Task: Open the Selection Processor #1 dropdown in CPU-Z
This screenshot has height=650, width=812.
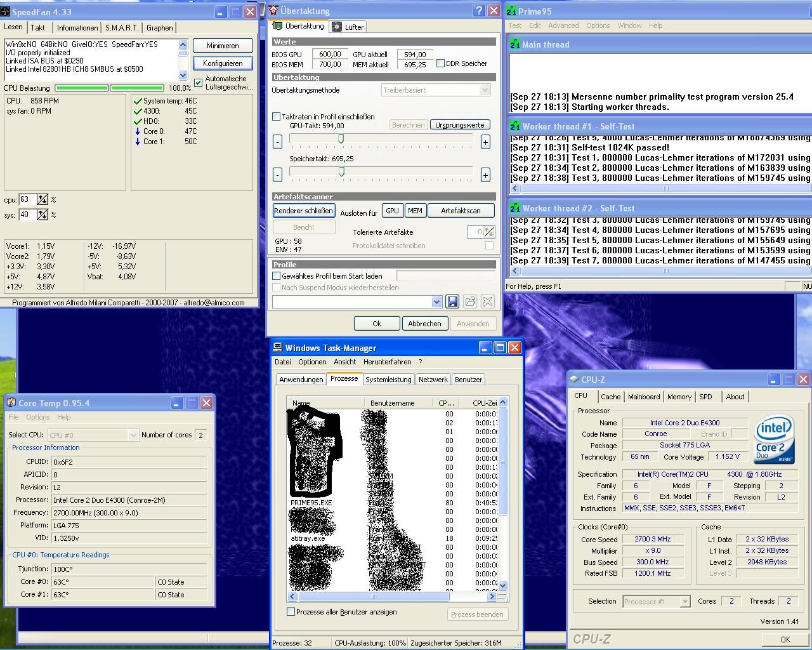Action: tap(684, 601)
